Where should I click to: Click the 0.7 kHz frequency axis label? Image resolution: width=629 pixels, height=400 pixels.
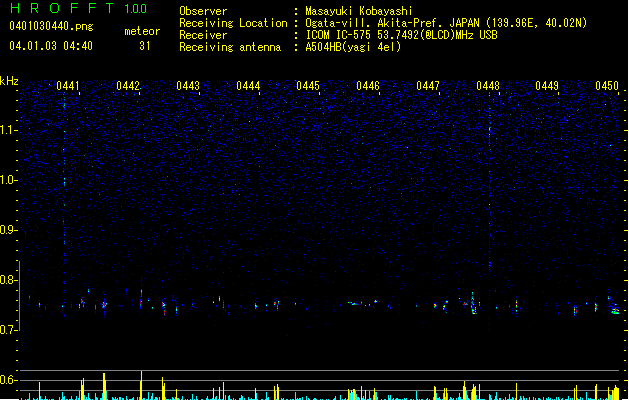click(9, 330)
